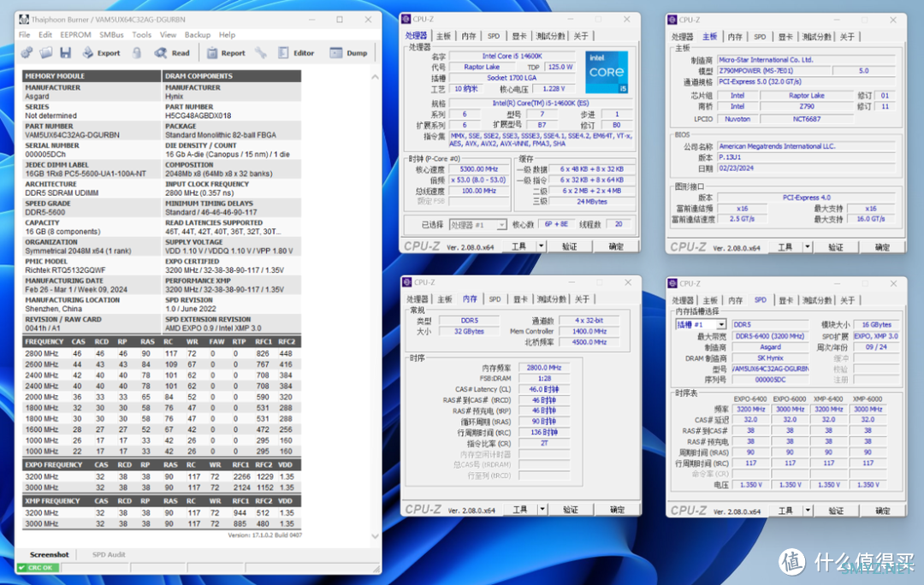Click the CPU-Z app icon in the processor window title bar

406,19
